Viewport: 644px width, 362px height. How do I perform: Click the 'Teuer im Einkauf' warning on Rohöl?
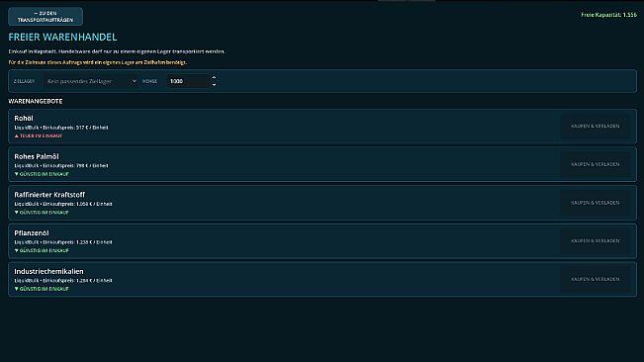tap(39, 136)
